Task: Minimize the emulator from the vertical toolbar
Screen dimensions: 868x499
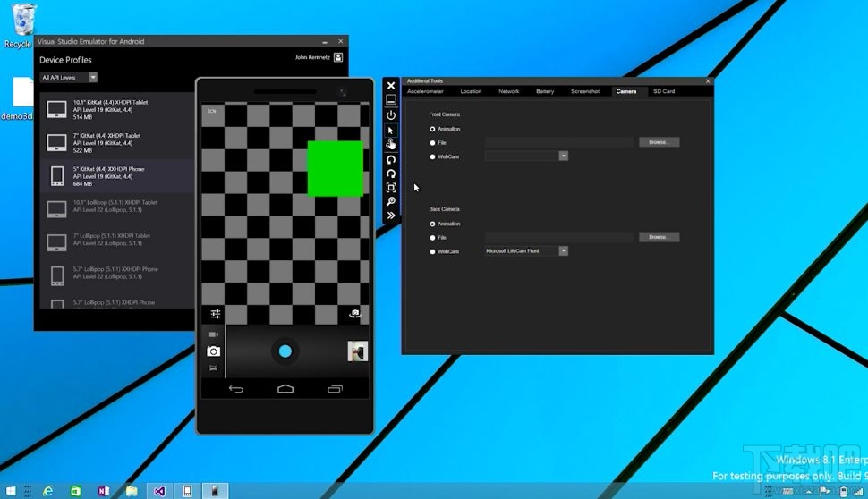Action: point(391,100)
